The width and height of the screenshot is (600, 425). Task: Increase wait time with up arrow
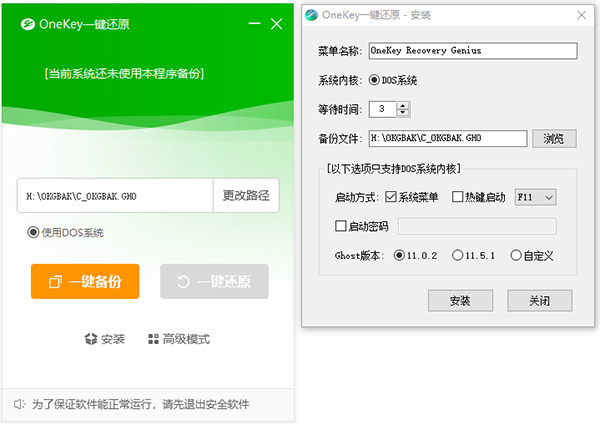coord(403,106)
